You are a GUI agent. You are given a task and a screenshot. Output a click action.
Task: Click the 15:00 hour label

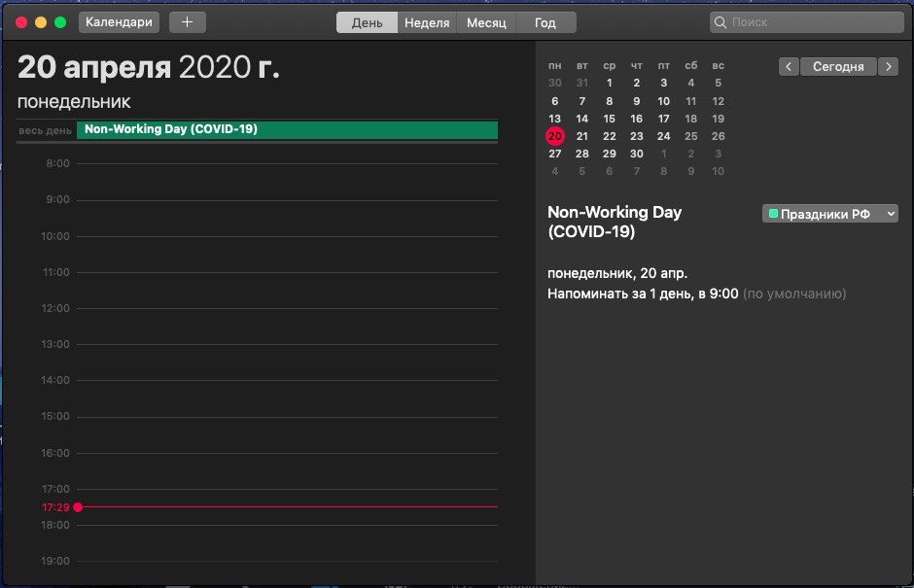(55, 417)
